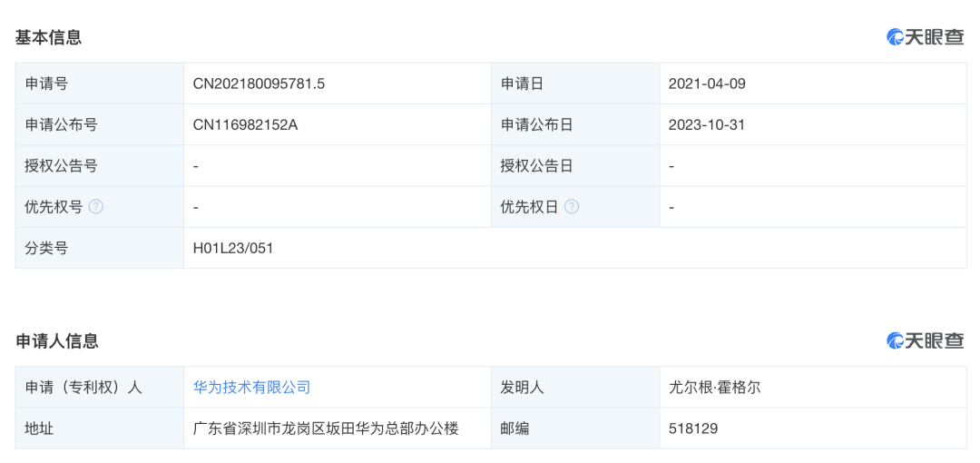This screenshot has height=463, width=980.
Task: Click the 申请人信息 section heading
Action: tap(57, 341)
